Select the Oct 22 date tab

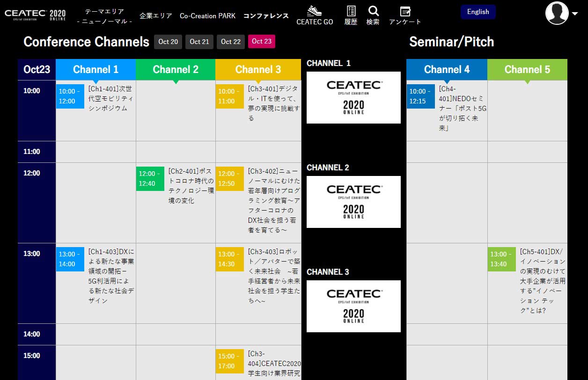[231, 42]
